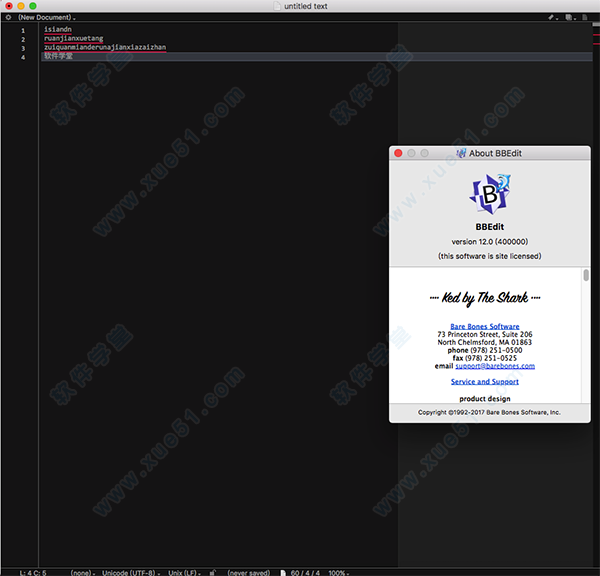The width and height of the screenshot is (600, 576).
Task: Click "this software is site licensed" text
Action: click(490, 256)
